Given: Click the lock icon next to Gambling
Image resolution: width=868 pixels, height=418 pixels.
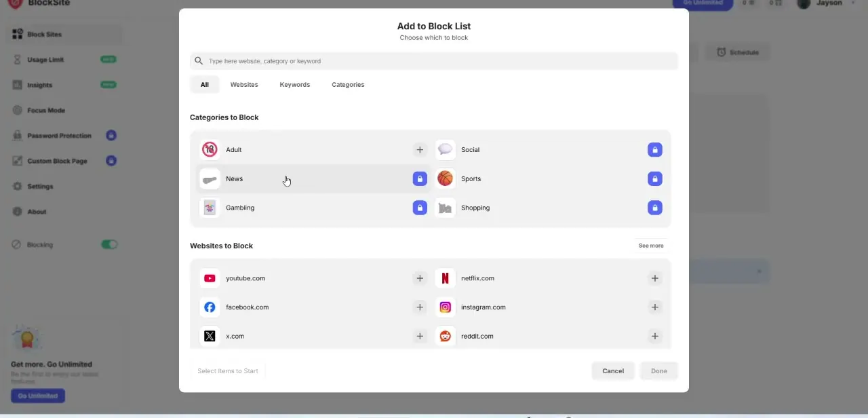Looking at the screenshot, I should point(420,208).
